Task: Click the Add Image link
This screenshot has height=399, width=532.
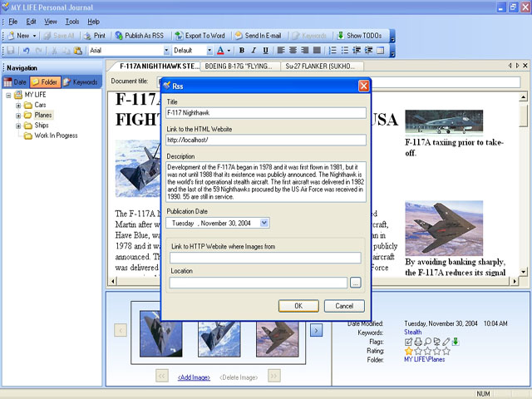Action: pyautogui.click(x=194, y=377)
